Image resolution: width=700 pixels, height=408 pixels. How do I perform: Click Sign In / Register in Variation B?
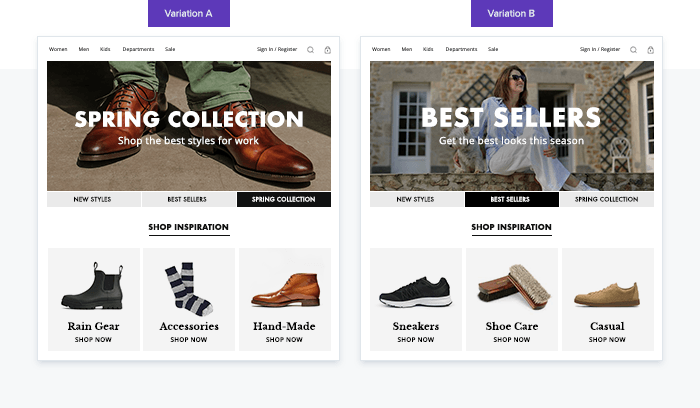coord(600,49)
